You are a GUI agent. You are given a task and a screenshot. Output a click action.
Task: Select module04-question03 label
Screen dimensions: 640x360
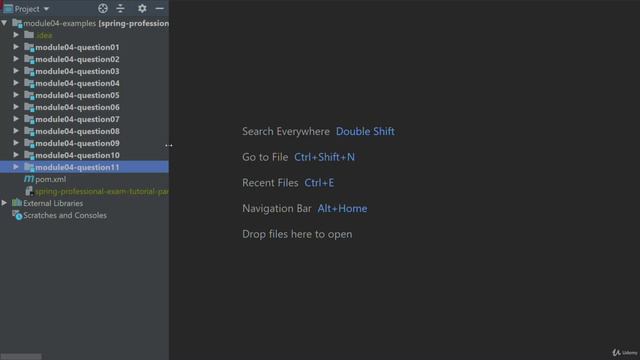(77, 71)
